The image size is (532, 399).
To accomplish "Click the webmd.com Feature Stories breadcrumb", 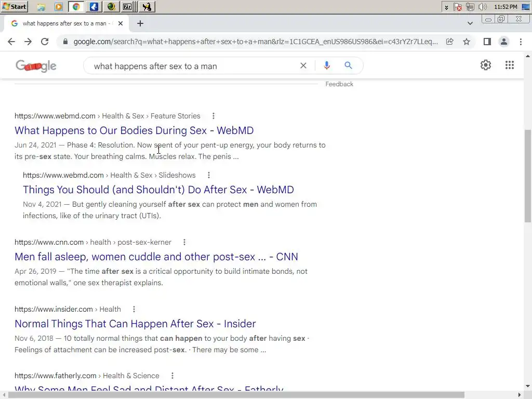I will [107, 116].
